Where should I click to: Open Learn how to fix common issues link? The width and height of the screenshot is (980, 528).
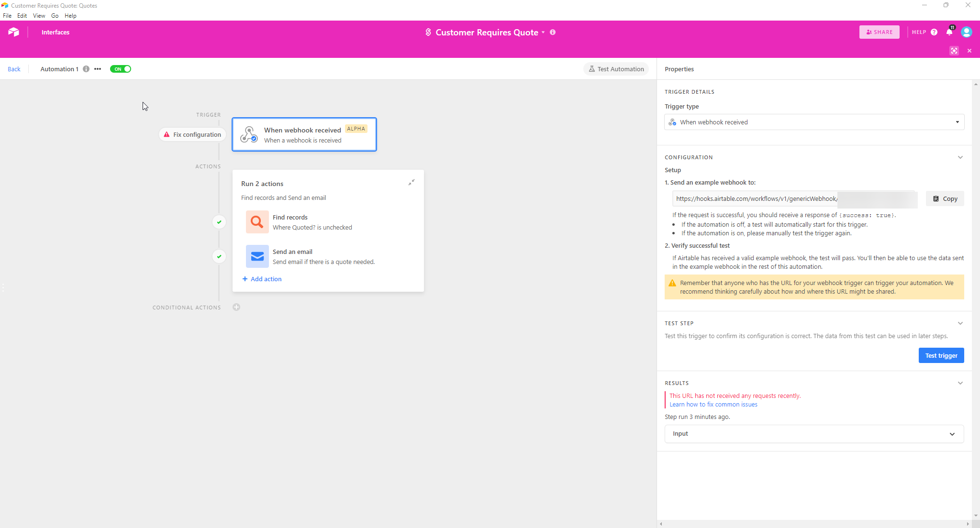[x=713, y=404]
